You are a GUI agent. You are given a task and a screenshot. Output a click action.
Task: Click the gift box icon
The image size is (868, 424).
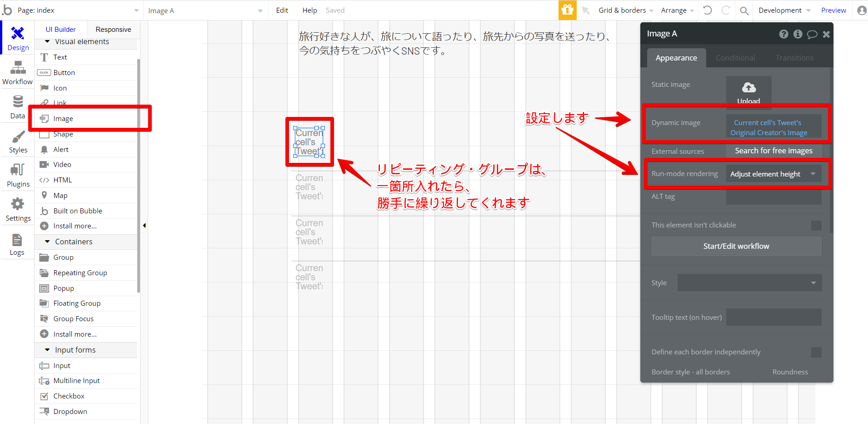[x=567, y=10]
